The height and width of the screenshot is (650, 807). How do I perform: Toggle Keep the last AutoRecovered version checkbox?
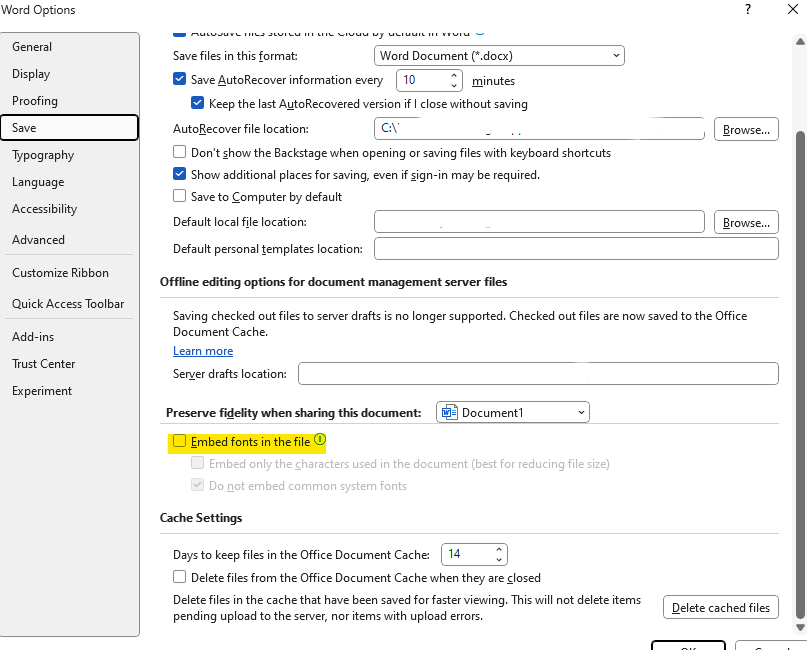(x=197, y=103)
